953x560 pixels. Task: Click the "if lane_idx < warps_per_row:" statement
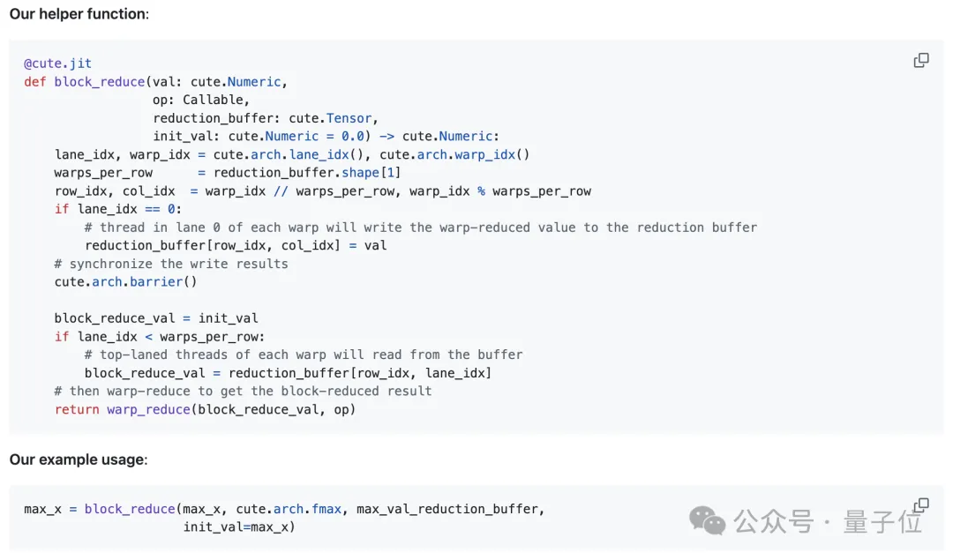tap(160, 336)
